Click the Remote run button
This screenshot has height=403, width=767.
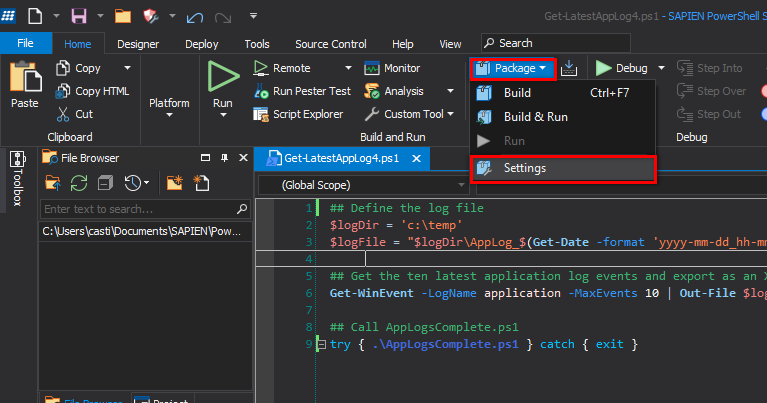[282, 68]
